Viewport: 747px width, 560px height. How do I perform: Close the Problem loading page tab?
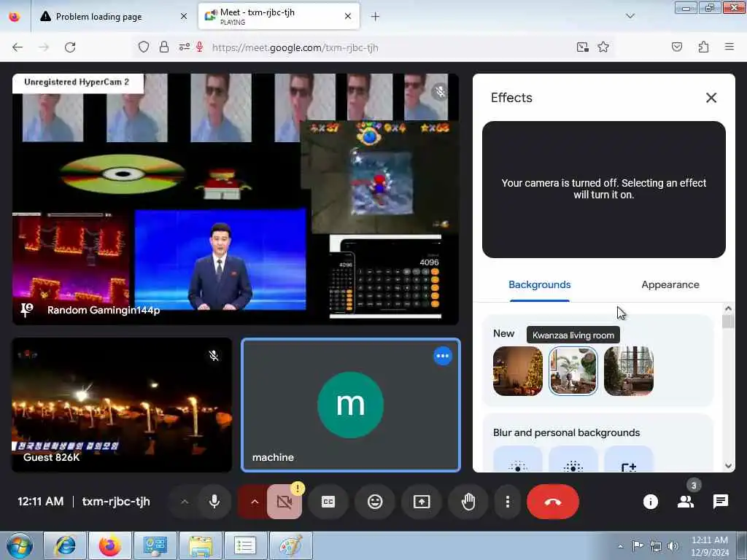[183, 17]
